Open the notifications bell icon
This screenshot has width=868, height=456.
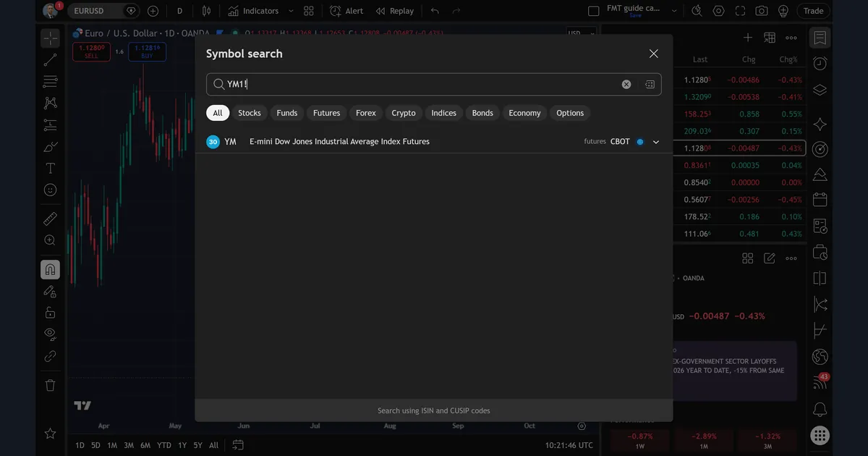tap(820, 410)
